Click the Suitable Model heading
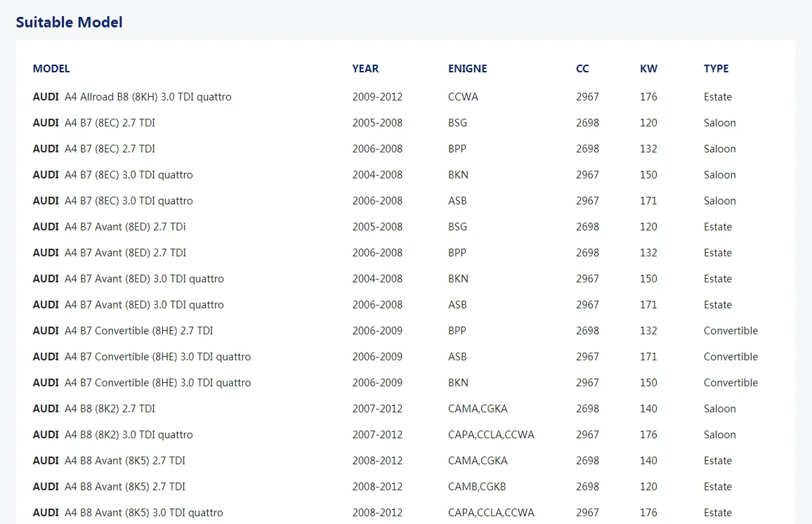Screen dimensions: 812x524 (x=69, y=22)
